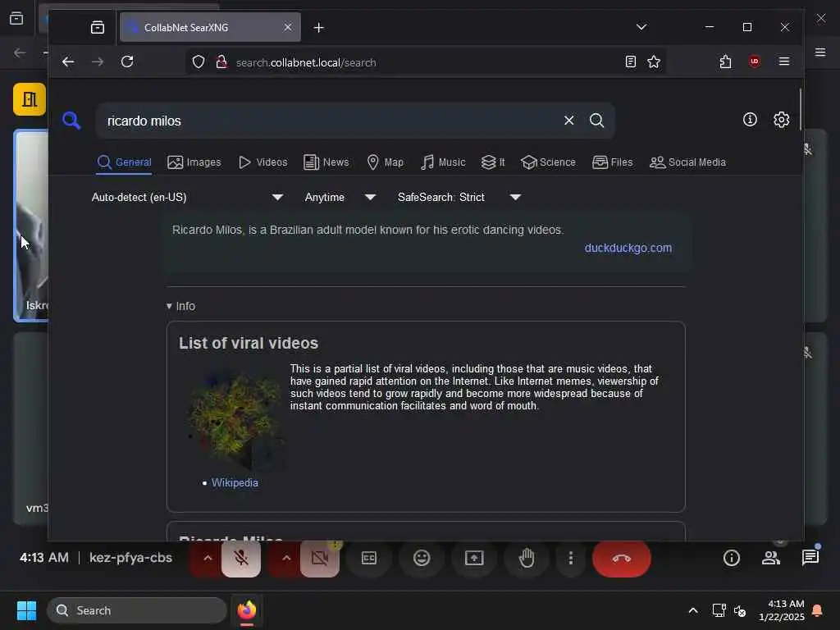Click the address bar URL
The width and height of the screenshot is (840, 630).
point(306,62)
